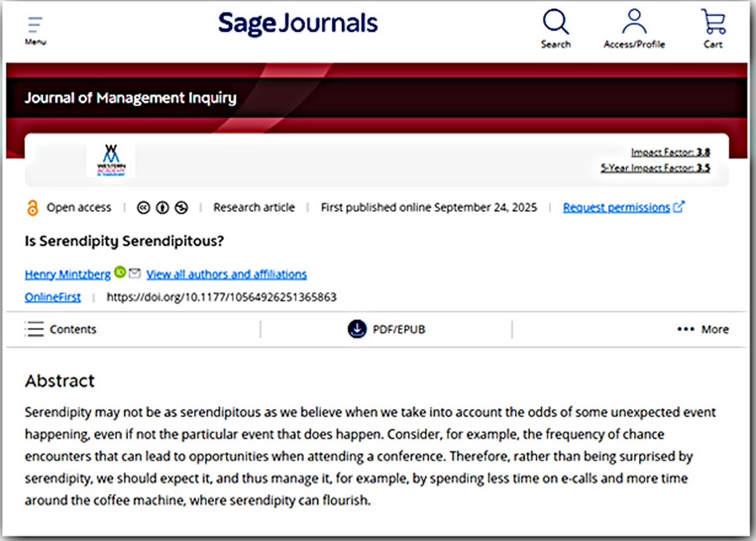Viewport: 756px width, 541px height.
Task: Expand the Contents list panel
Action: click(60, 329)
